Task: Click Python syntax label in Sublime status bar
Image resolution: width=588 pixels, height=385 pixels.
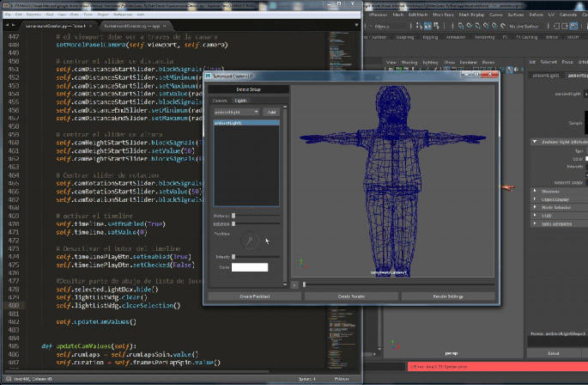Action: click(x=342, y=379)
